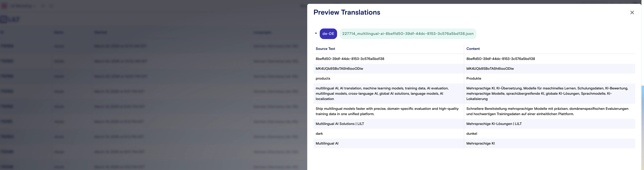Click the MK4UQb9SBoTA5h6iooODiw source cell
Screen dimensions: 644x170
[339, 69]
